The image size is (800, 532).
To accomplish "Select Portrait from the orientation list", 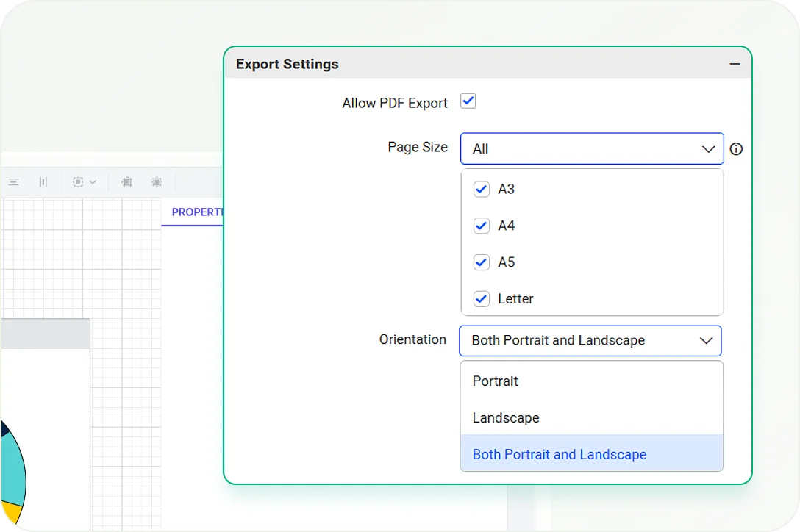I will 495,381.
